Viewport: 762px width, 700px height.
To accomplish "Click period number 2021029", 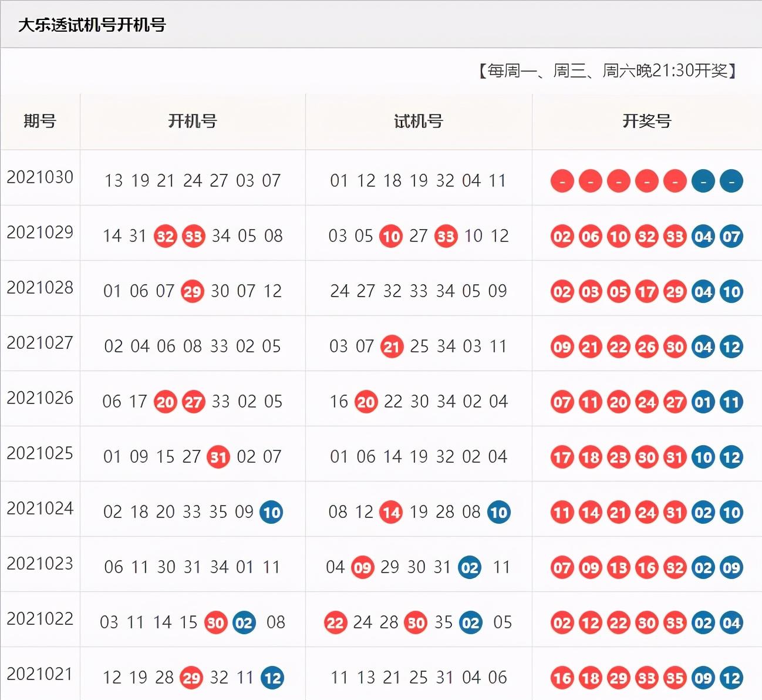I will 40,232.
